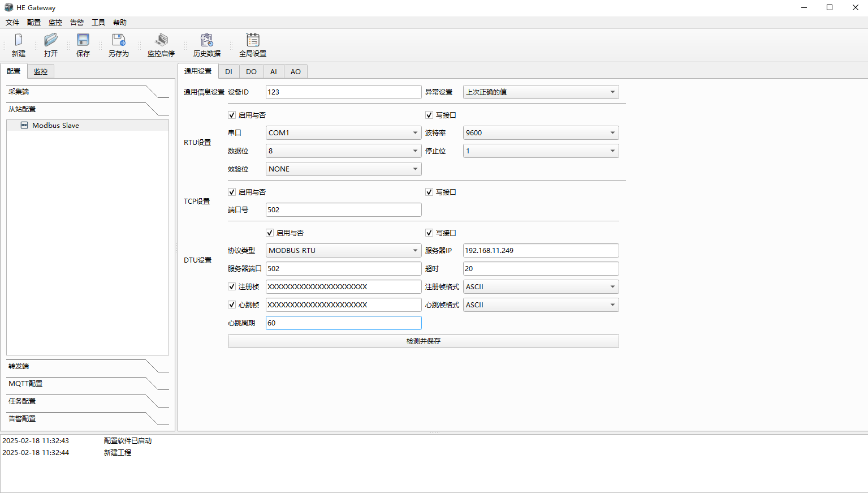Click the 保存 (Save) disk icon
868x493 pixels.
(83, 40)
